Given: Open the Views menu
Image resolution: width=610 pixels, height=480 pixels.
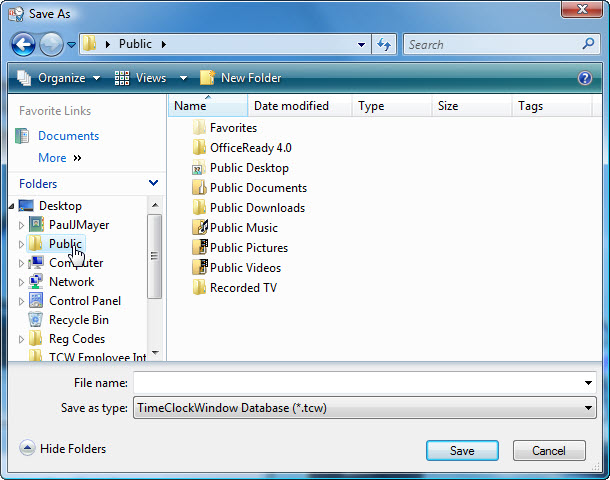Looking at the screenshot, I should (151, 78).
